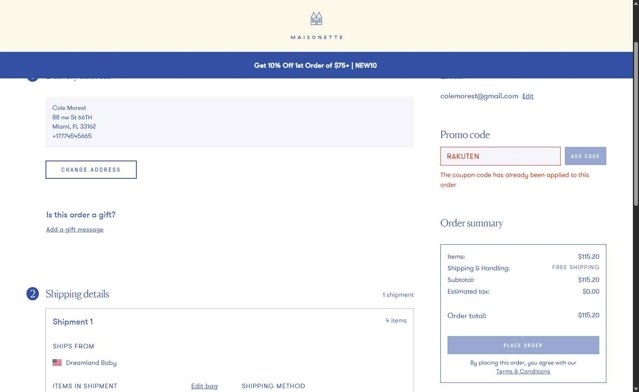Click the Items: $115.20 amount

[x=588, y=256]
